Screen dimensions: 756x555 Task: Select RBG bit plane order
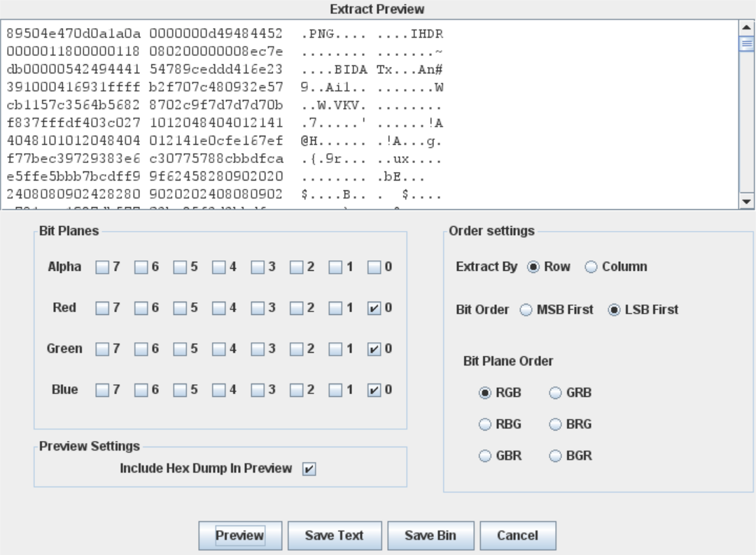point(485,424)
